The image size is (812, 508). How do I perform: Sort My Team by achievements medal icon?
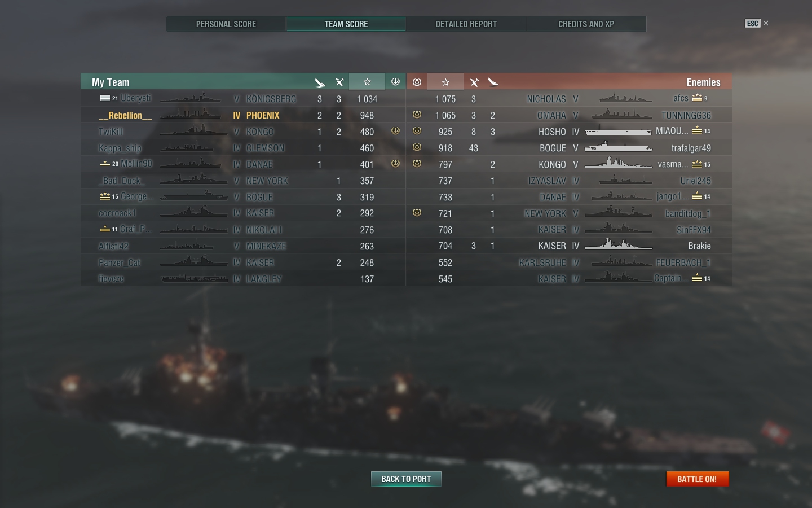[395, 82]
